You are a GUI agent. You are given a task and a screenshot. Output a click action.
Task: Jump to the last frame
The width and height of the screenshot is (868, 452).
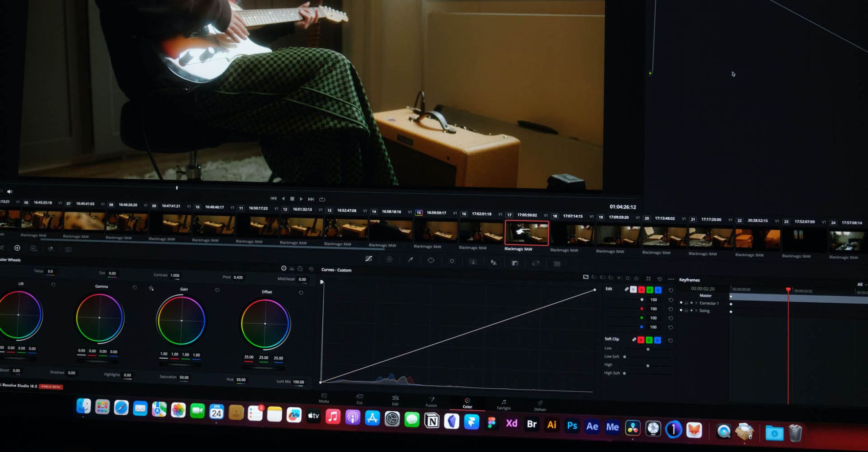[x=311, y=199]
